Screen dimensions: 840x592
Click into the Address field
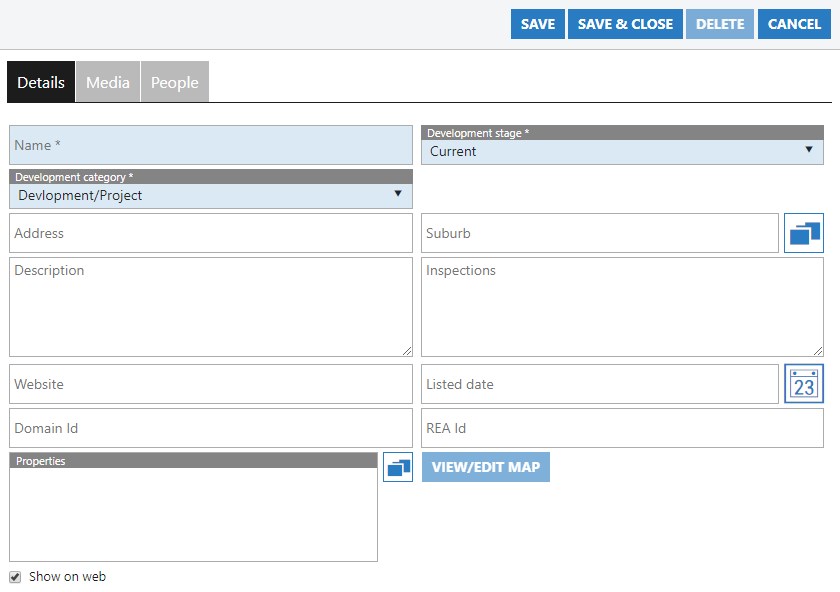coord(210,233)
